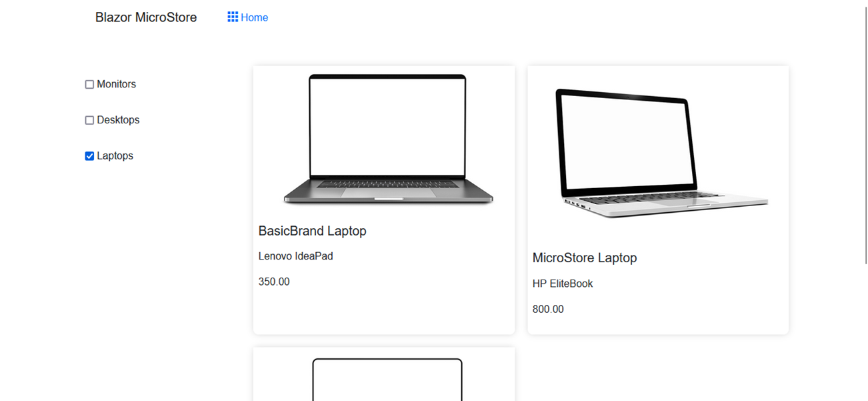This screenshot has height=401, width=868.
Task: Click the scrollbar track below the thumb
Action: click(x=865, y=332)
